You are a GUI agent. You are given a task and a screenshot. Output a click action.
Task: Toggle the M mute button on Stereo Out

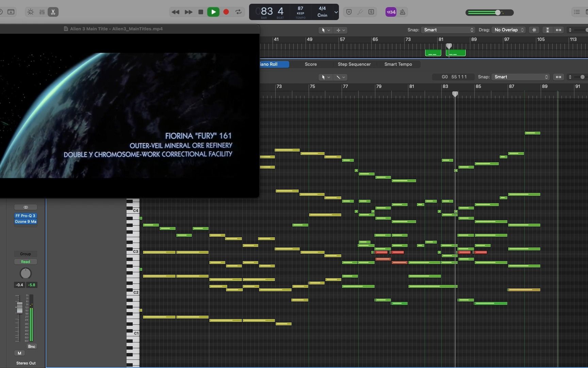19,353
